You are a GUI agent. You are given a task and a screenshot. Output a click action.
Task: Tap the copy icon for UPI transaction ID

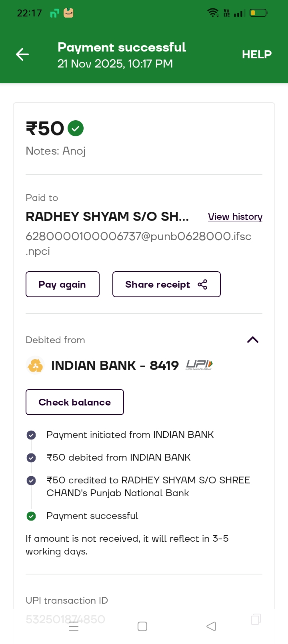pyautogui.click(x=256, y=619)
